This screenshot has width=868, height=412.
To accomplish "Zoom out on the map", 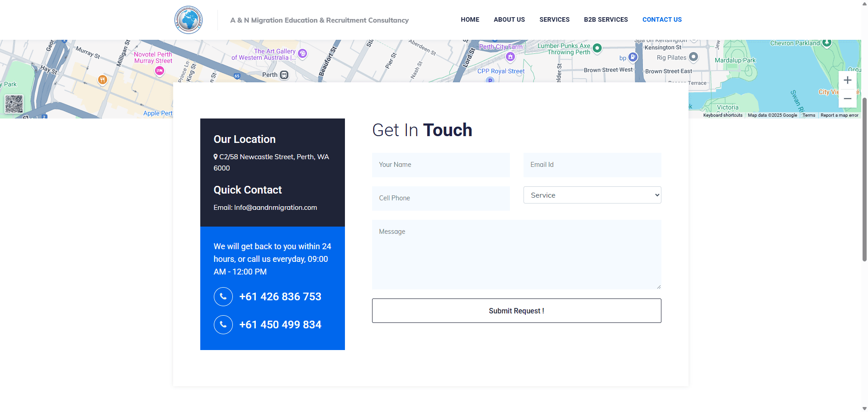I will pyautogui.click(x=847, y=99).
